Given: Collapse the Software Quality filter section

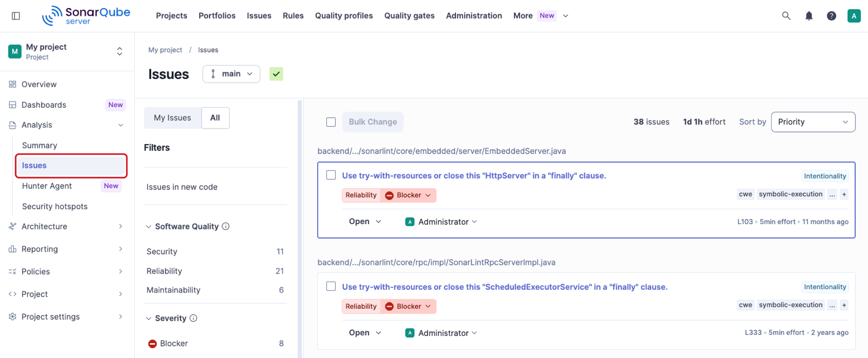Looking at the screenshot, I should tap(149, 227).
